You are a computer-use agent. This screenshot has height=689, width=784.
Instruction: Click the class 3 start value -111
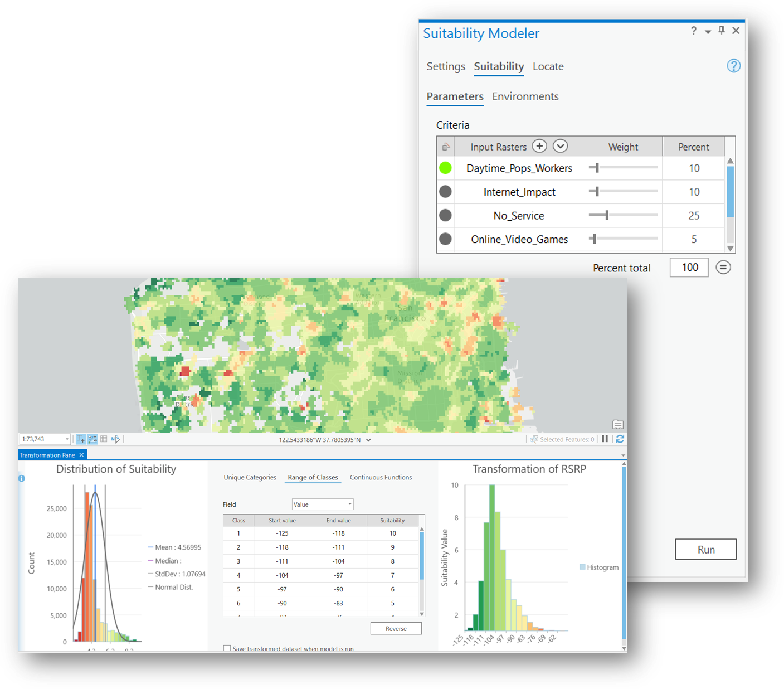click(x=282, y=561)
